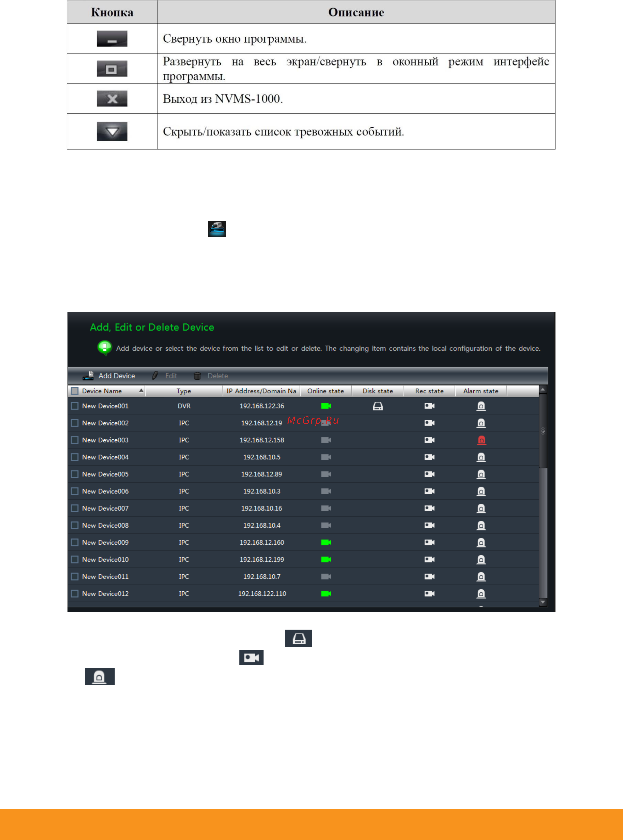Click the X exit NVMS-1000 button icon
Viewport: 623px width, 840px height.
tap(112, 98)
